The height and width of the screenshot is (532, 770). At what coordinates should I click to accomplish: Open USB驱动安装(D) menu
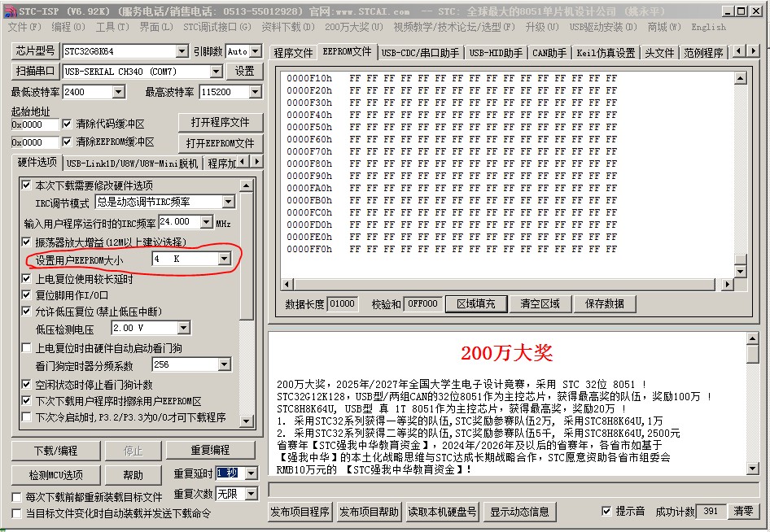(x=603, y=27)
